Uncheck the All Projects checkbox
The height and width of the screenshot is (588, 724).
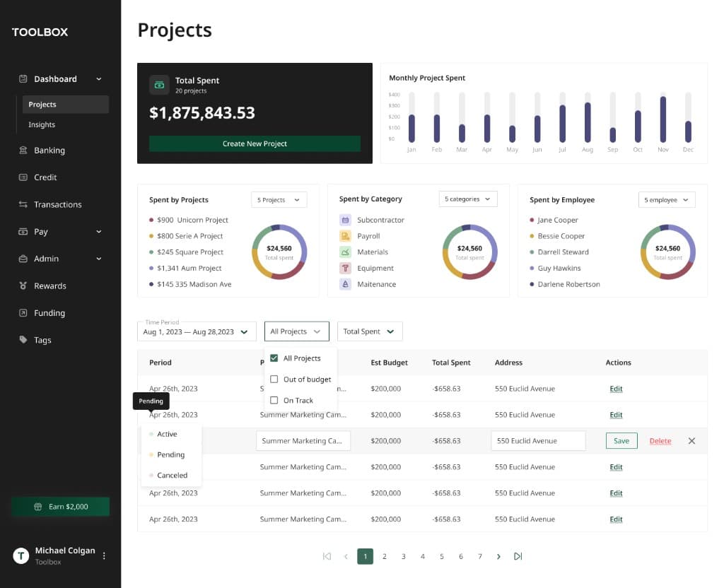click(x=274, y=358)
